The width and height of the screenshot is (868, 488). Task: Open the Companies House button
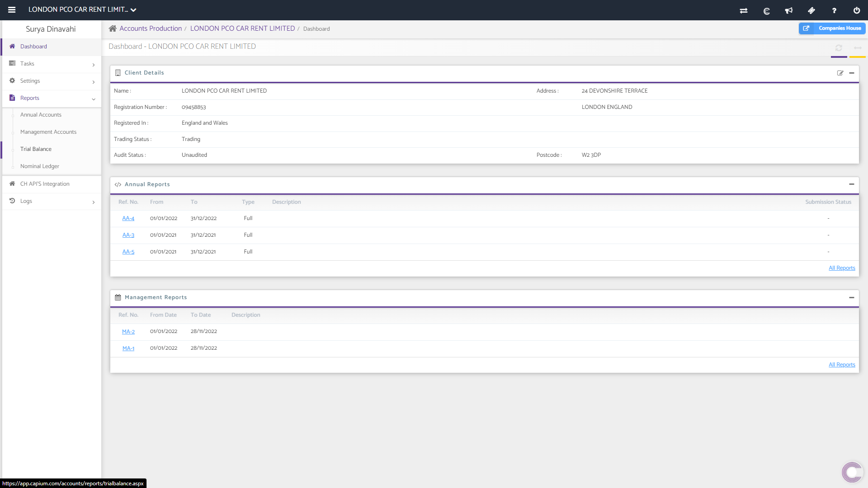coord(832,28)
